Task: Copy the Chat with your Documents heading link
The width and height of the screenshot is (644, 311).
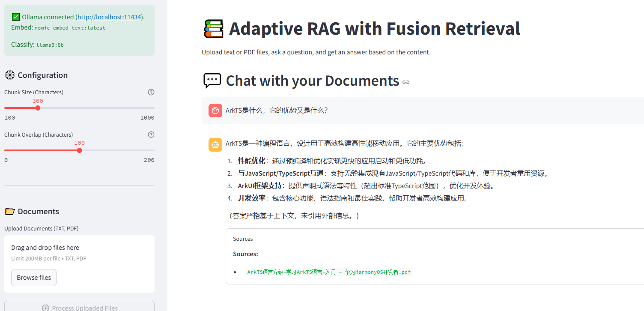Action: [406, 82]
